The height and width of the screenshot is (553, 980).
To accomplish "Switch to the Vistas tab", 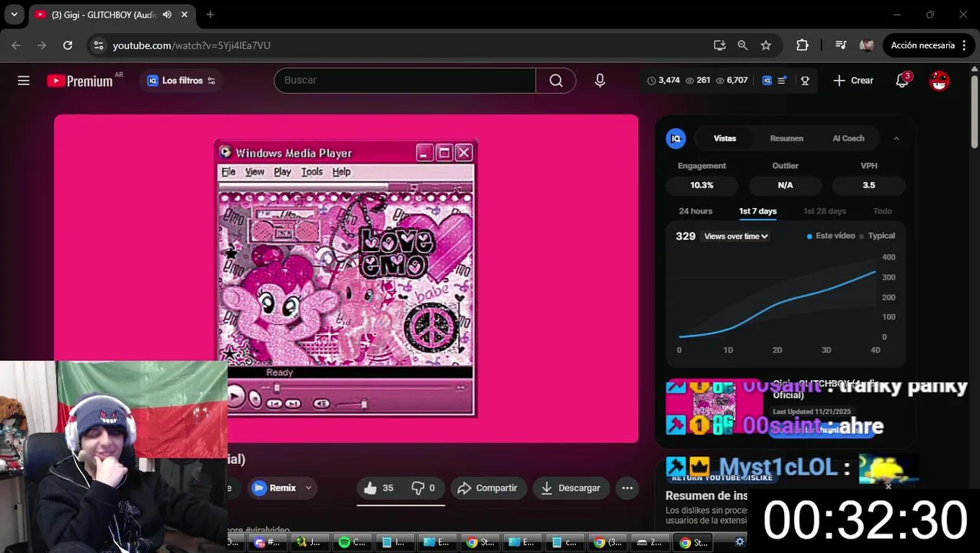I will [725, 138].
